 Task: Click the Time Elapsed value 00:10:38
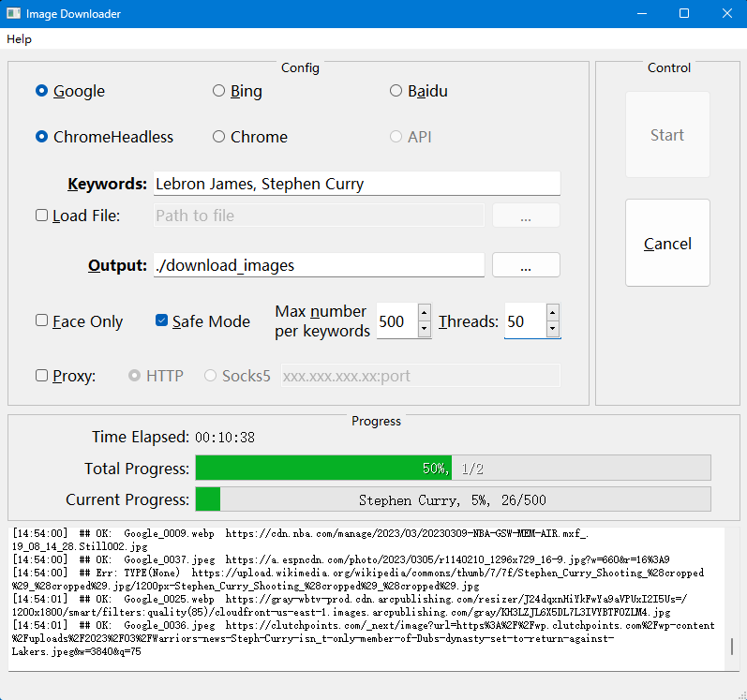225,438
